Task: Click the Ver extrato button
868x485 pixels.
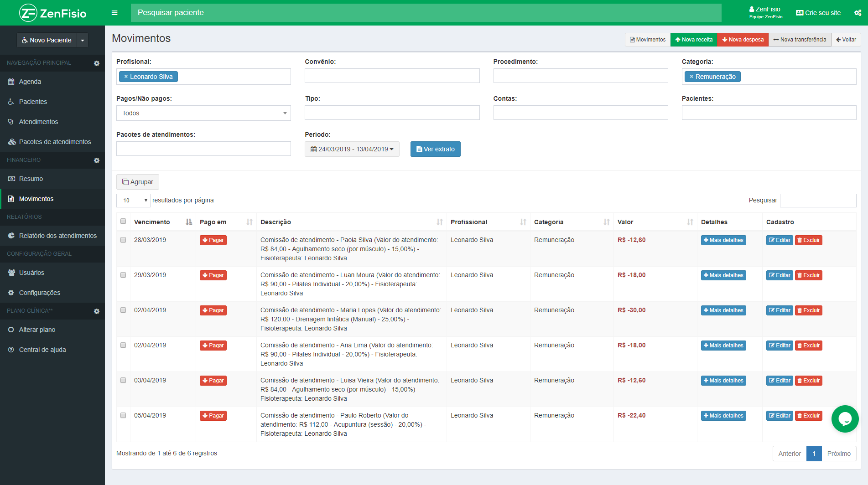Action: [x=435, y=149]
